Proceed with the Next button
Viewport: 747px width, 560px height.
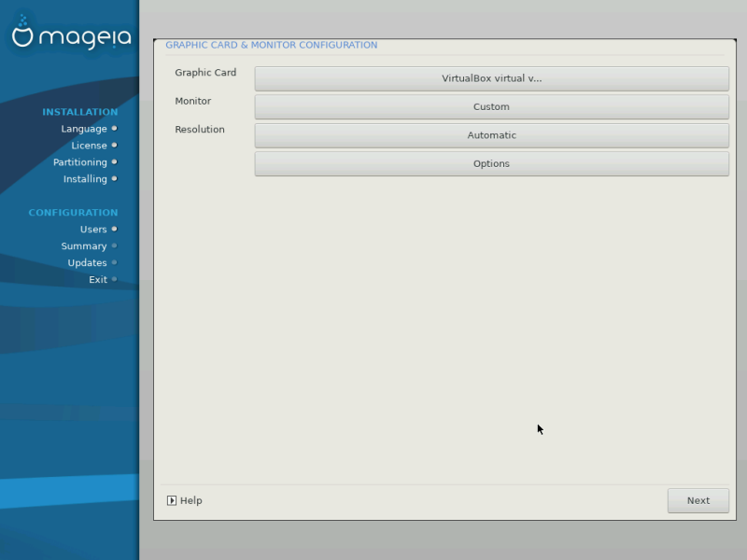point(698,500)
